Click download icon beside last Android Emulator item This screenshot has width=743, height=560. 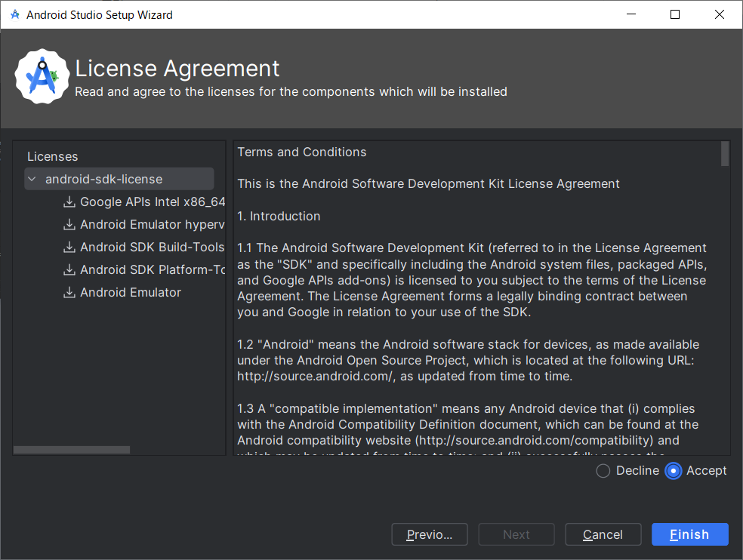pos(69,292)
